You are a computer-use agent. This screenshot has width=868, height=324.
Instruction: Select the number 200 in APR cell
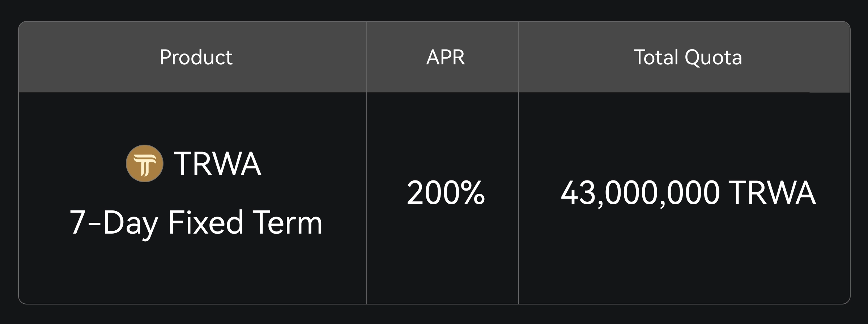[431, 193]
